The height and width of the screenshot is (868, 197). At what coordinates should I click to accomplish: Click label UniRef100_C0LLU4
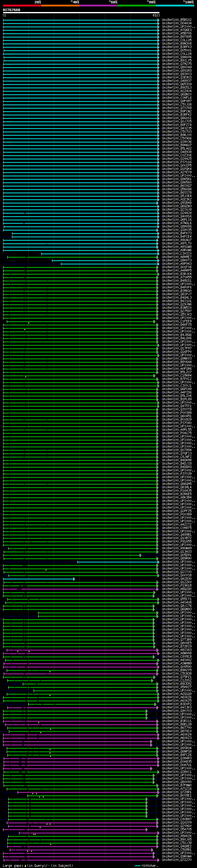click(x=177, y=54)
